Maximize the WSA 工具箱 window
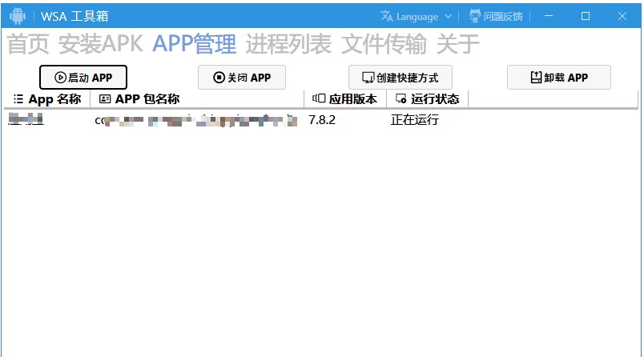This screenshot has height=357, width=644. pos(586,16)
